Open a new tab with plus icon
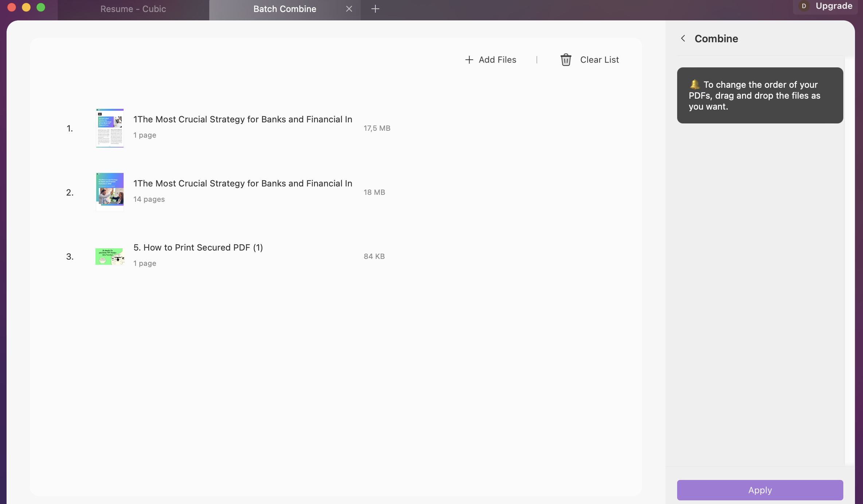This screenshot has height=504, width=863. [375, 9]
